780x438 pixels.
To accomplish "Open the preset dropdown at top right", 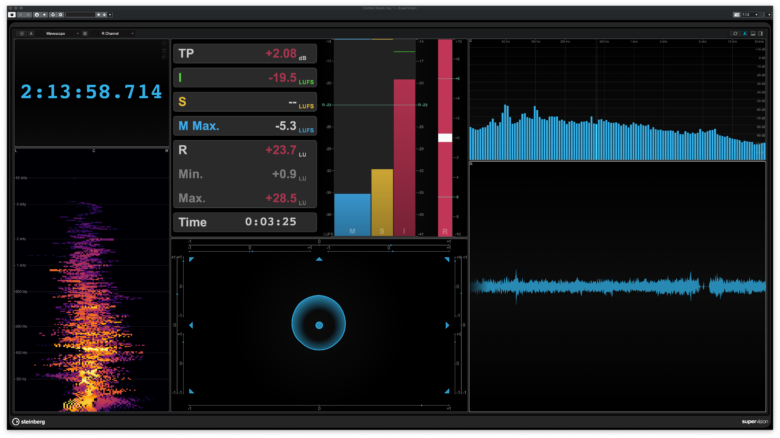I will click(751, 15).
